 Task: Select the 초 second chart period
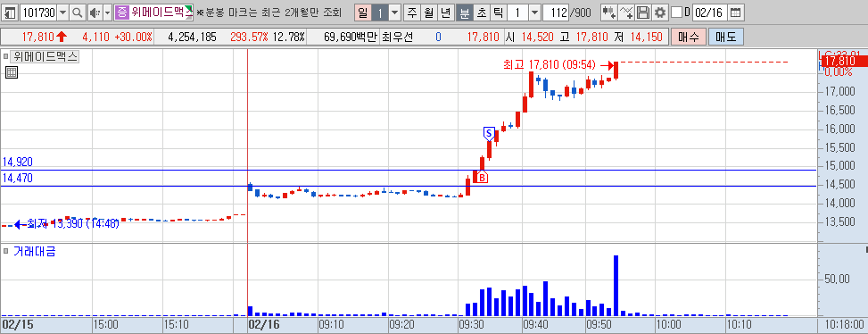[x=481, y=13]
